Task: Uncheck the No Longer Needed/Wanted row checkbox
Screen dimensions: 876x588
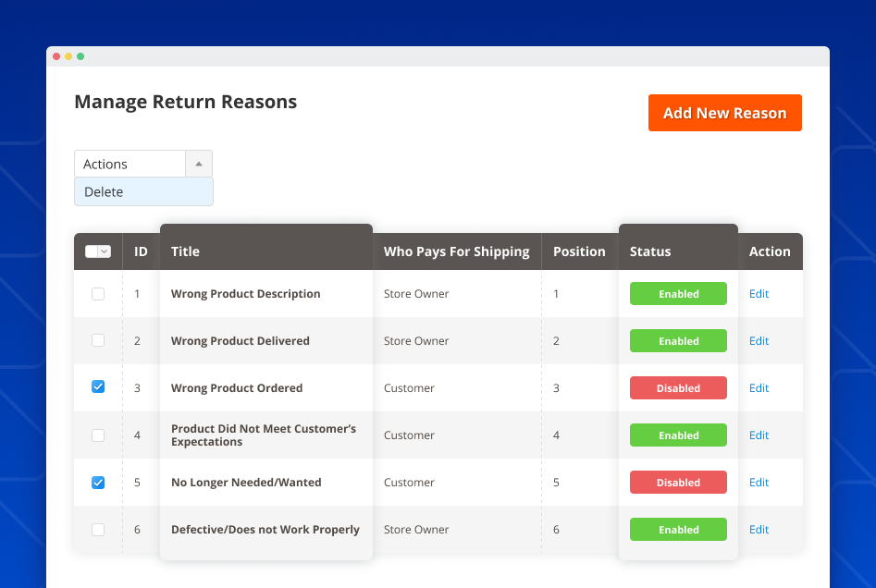Action: [x=98, y=482]
